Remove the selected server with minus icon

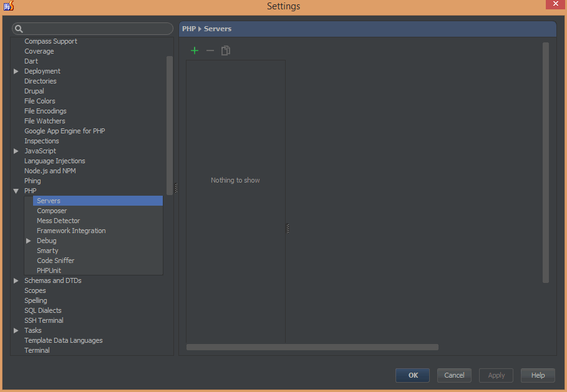point(210,50)
